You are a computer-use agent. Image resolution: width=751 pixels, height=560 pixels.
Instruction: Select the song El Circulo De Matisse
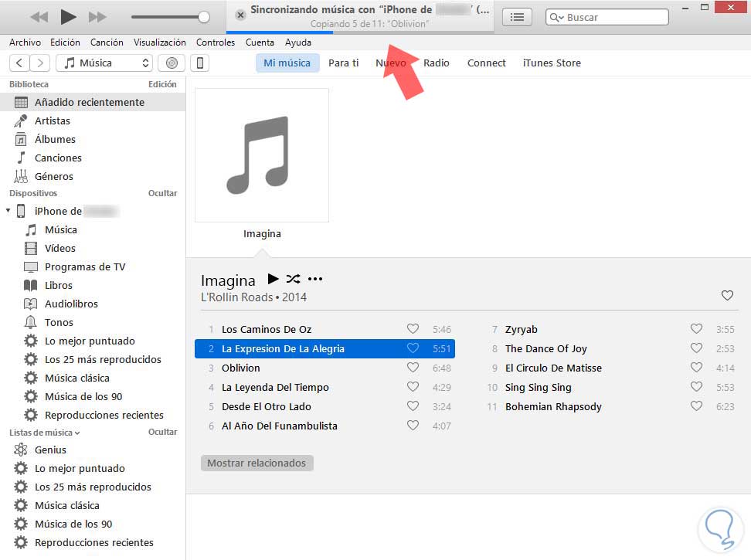(609, 368)
